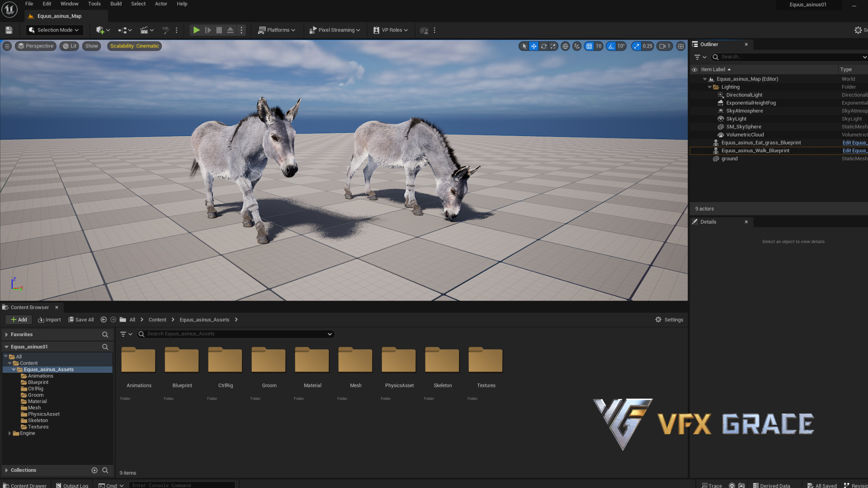The height and width of the screenshot is (488, 868).
Task: Toggle rotation angle snapping
Action: pos(611,46)
